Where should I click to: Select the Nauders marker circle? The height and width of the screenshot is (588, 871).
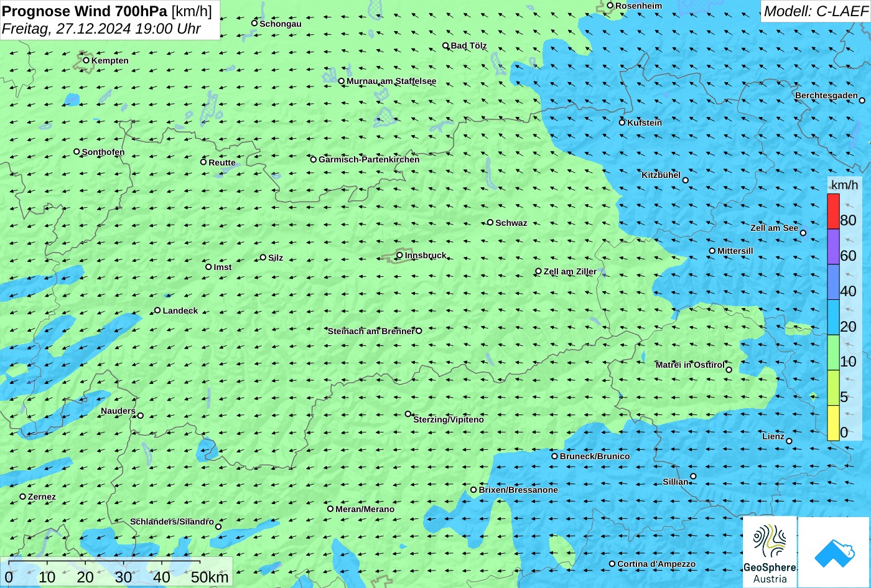[x=141, y=416]
